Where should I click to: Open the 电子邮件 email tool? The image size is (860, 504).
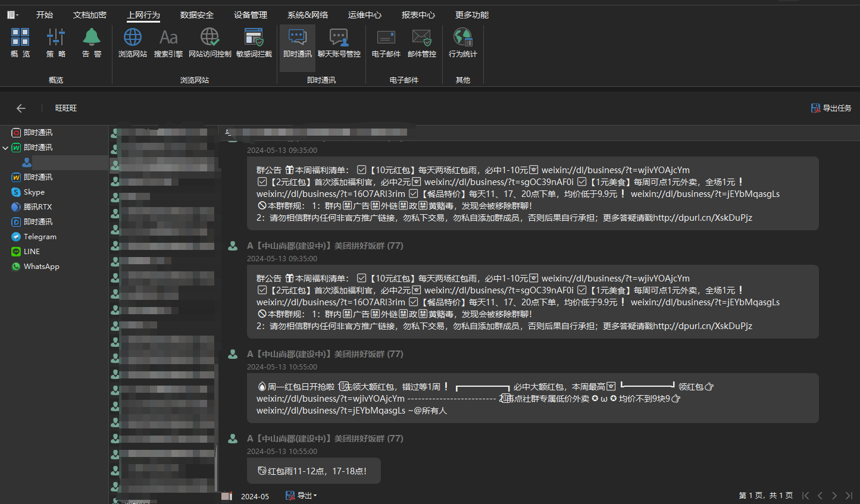386,43
